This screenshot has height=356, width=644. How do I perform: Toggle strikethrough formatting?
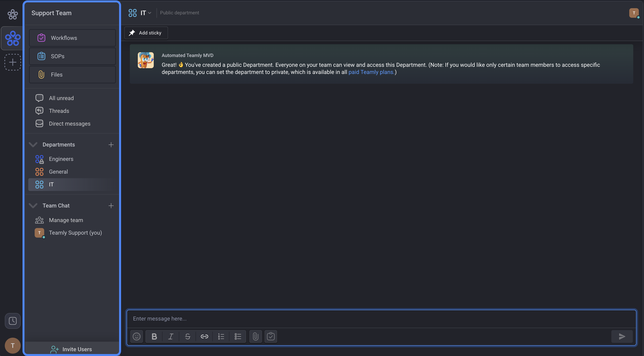pos(188,336)
